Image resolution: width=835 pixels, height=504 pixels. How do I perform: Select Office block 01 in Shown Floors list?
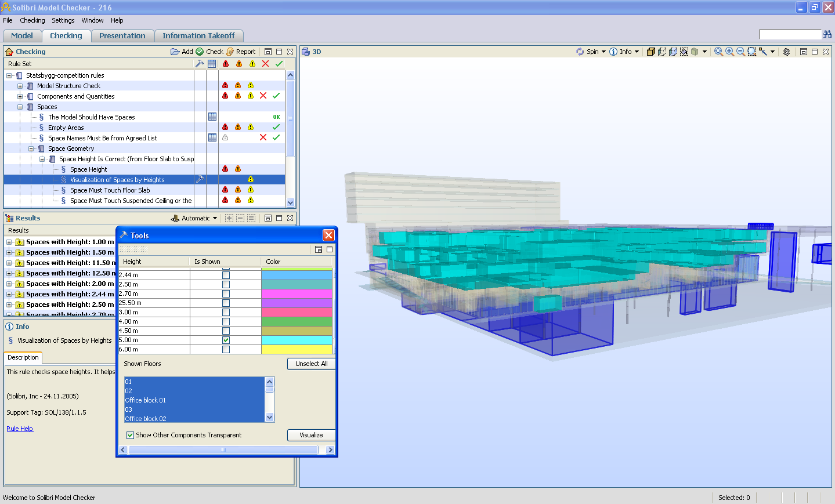tap(194, 400)
